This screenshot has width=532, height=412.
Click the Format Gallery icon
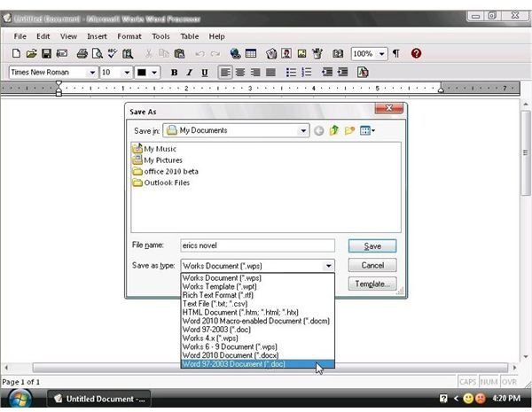click(363, 72)
